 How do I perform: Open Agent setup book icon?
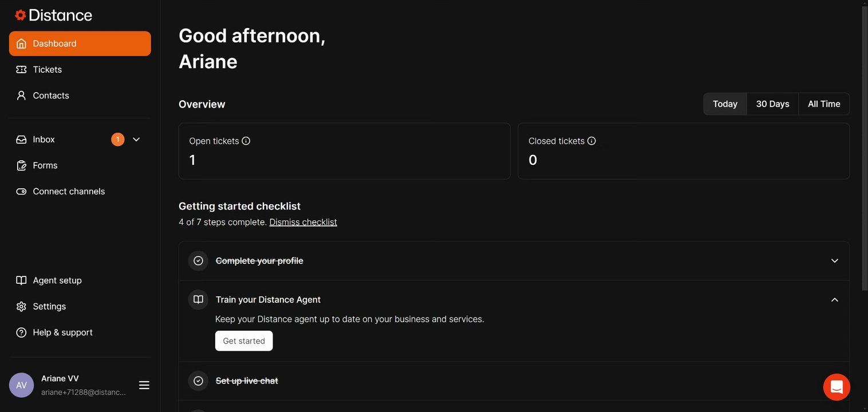21,280
